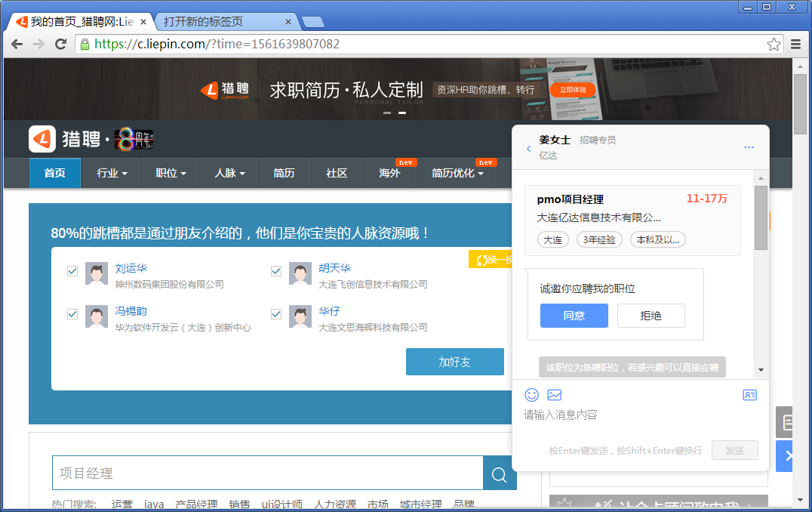This screenshot has height=512, width=812.
Task: Attach an image in chat
Action: pos(554,395)
